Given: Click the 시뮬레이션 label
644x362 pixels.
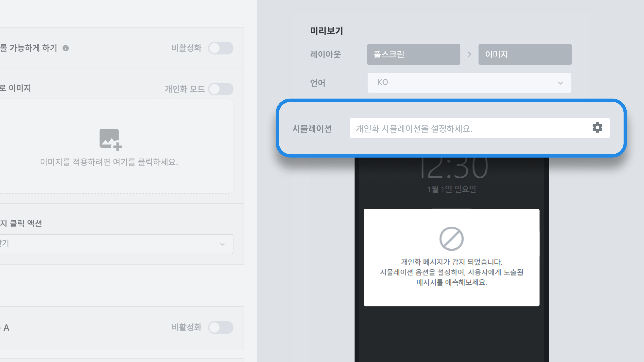Looking at the screenshot, I should [312, 128].
